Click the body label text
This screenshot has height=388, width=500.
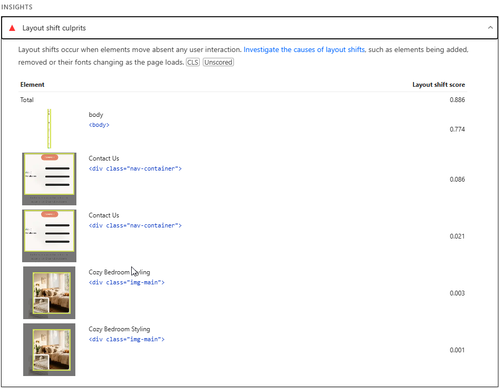pos(96,115)
